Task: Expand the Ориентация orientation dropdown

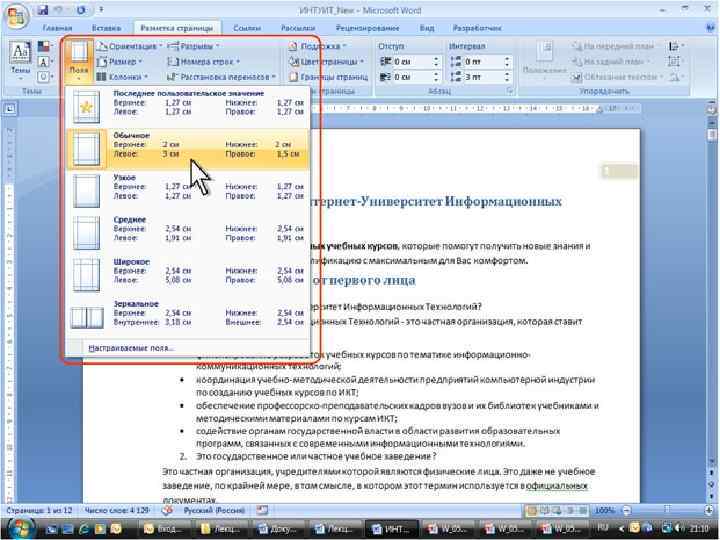Action: pyautogui.click(x=129, y=46)
